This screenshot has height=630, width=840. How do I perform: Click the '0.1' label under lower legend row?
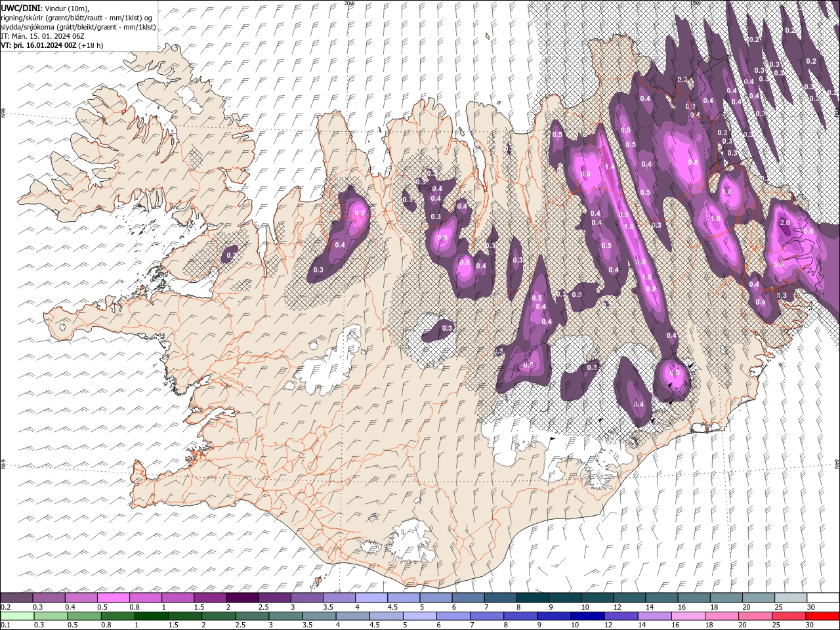[x=6, y=624]
